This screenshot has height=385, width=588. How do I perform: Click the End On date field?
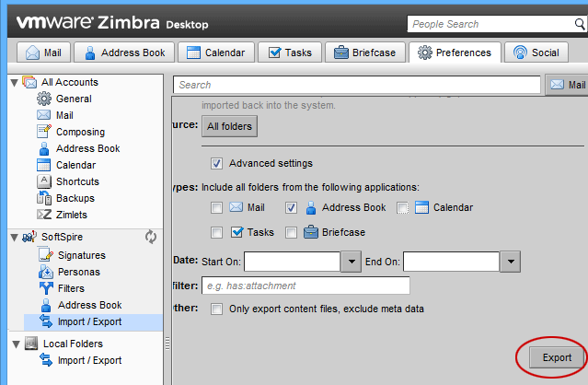(x=451, y=262)
